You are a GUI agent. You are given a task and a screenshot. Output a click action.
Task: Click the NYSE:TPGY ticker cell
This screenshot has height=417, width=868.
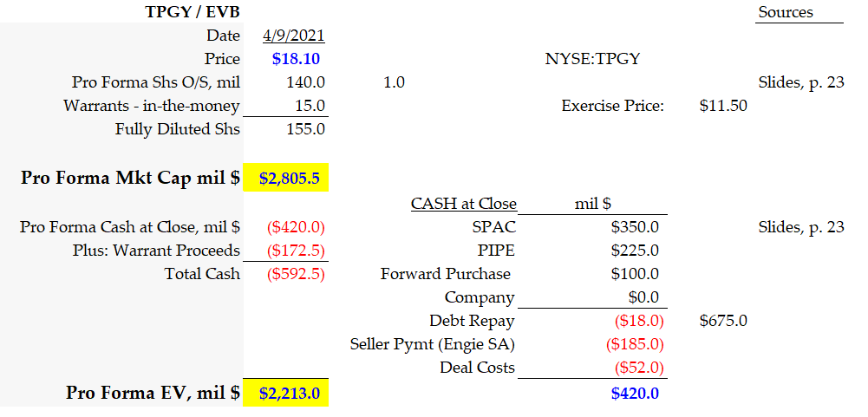(593, 59)
